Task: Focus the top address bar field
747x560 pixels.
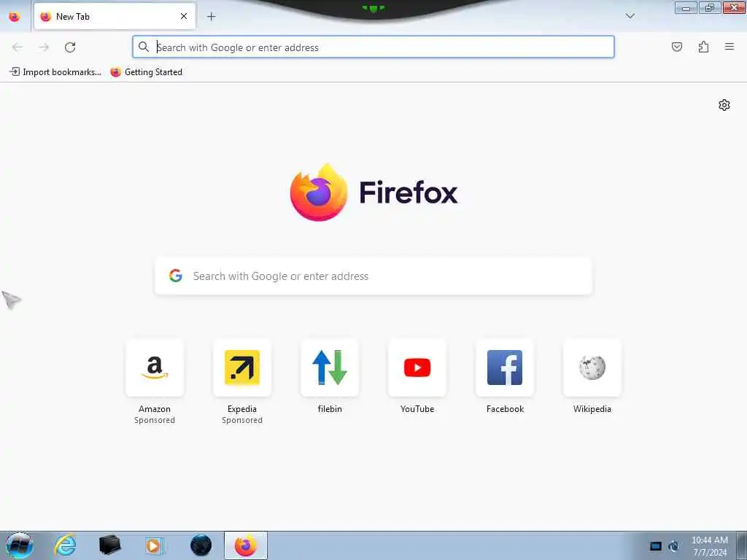Action: [373, 47]
